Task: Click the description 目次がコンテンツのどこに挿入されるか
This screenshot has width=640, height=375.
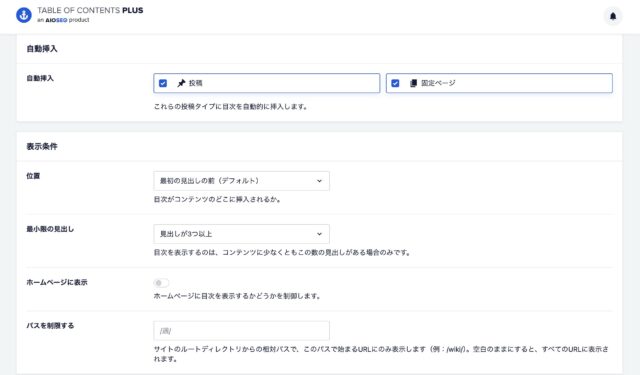Action: 217,200
